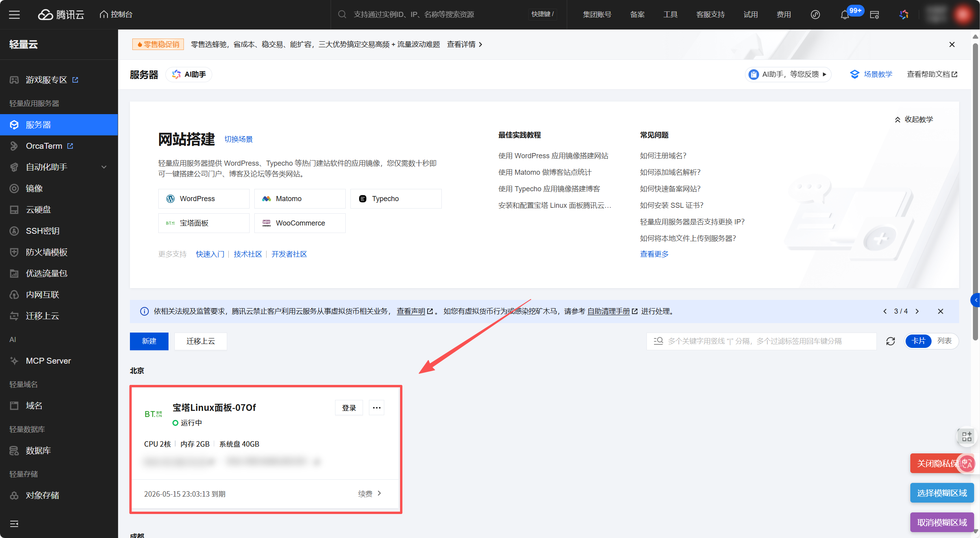Click 登录 on the 宝塔Linux面板 server card
The width and height of the screenshot is (980, 538).
(x=348, y=408)
